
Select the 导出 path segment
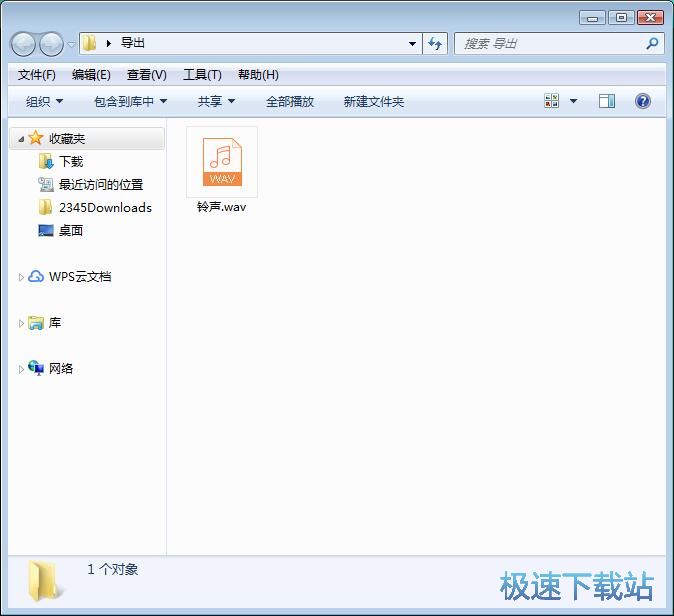(132, 43)
